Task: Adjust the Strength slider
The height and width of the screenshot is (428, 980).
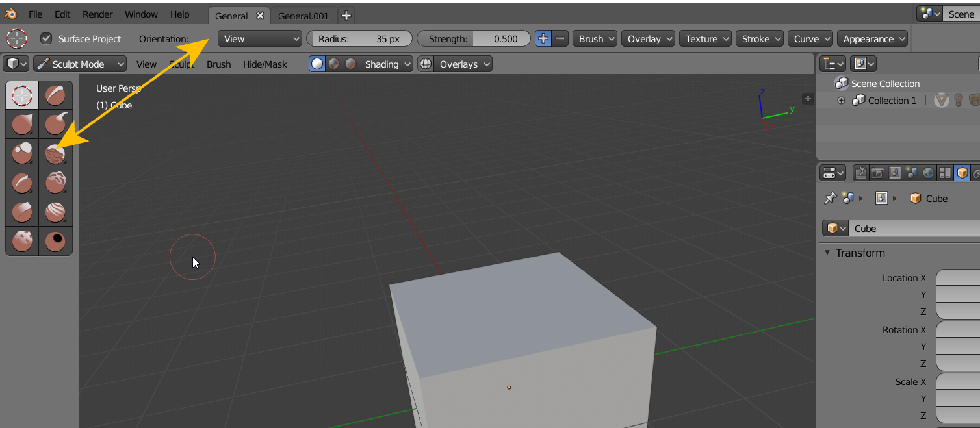Action: [x=473, y=39]
